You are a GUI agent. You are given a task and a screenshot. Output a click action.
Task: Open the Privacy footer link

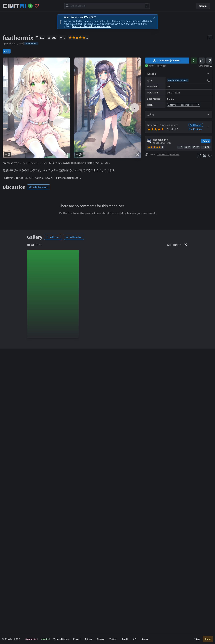(x=77, y=639)
